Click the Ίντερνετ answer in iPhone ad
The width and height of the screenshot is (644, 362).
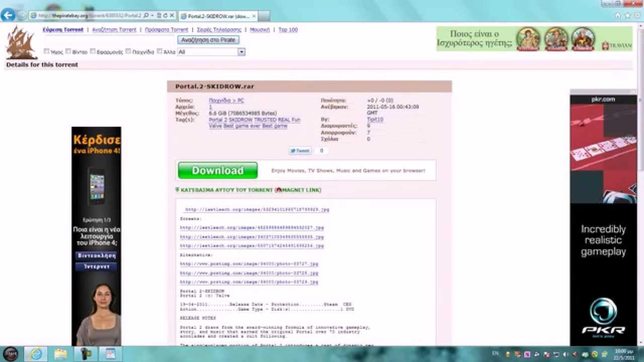point(96,266)
